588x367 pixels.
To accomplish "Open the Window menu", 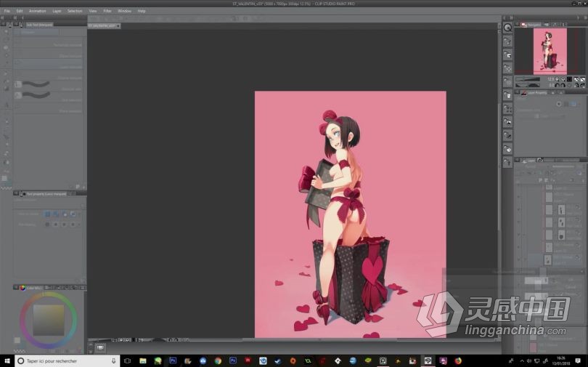I will point(125,11).
